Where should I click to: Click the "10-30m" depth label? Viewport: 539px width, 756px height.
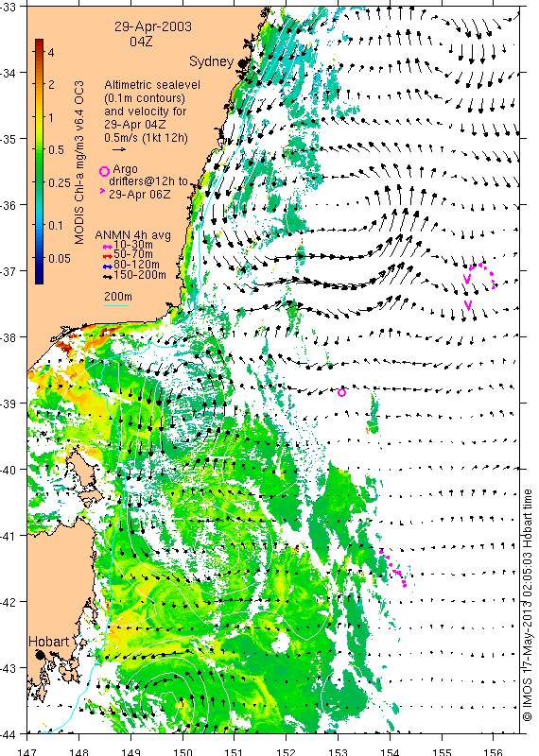[x=133, y=246]
